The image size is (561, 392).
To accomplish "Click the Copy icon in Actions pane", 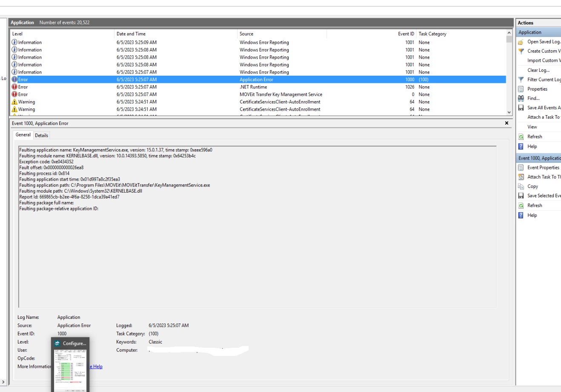I will (521, 186).
